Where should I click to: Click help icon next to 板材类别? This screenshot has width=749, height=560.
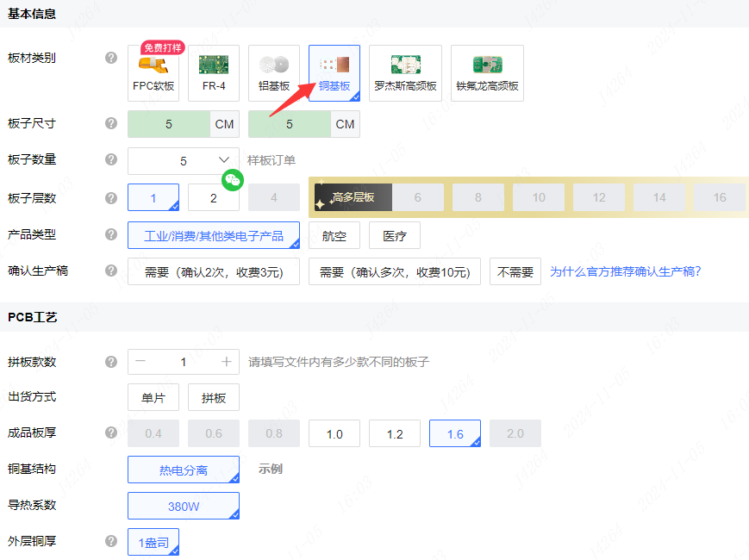click(x=111, y=58)
